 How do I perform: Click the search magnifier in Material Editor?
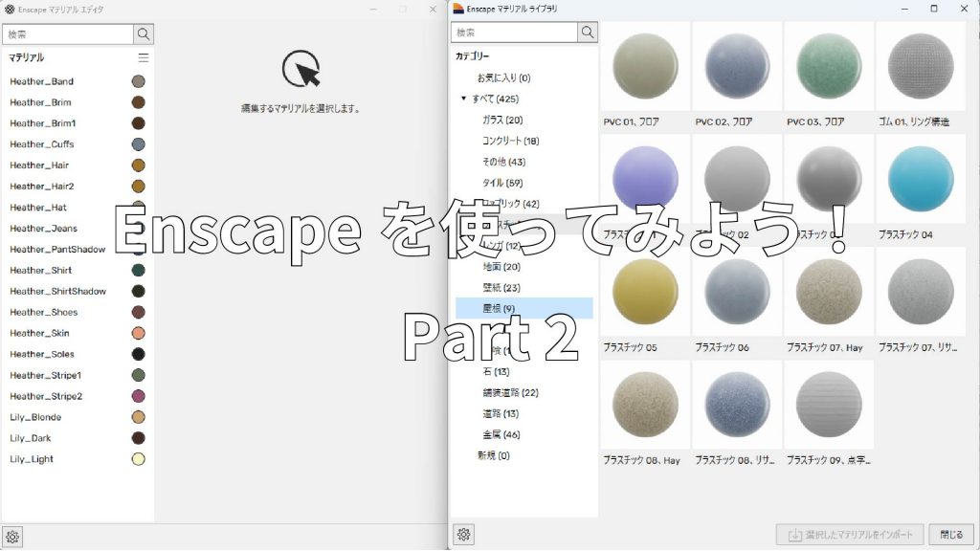[x=144, y=33]
